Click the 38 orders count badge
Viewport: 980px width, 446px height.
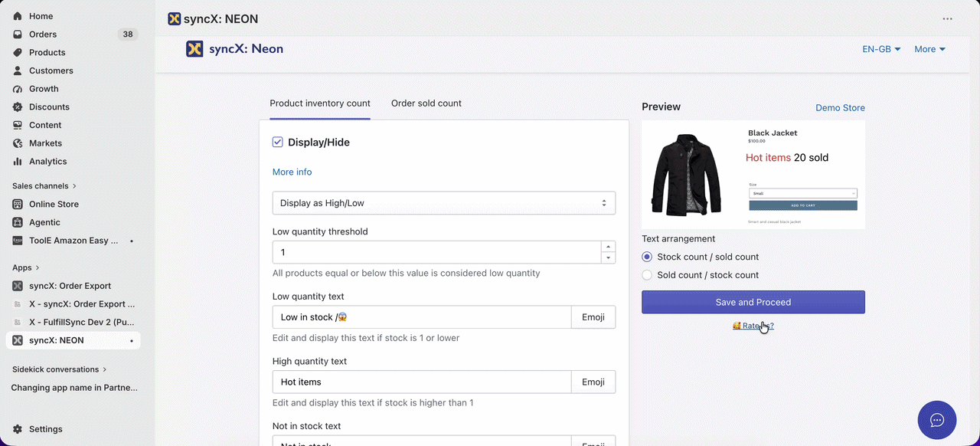(x=128, y=34)
